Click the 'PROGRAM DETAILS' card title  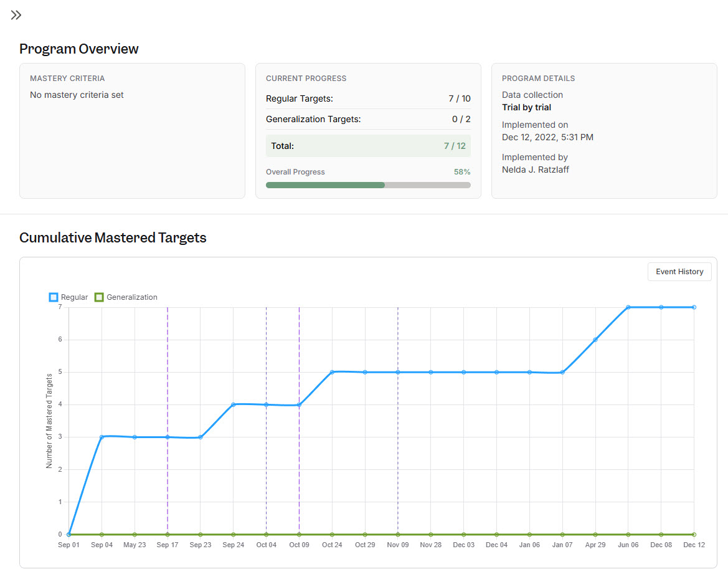tap(538, 79)
